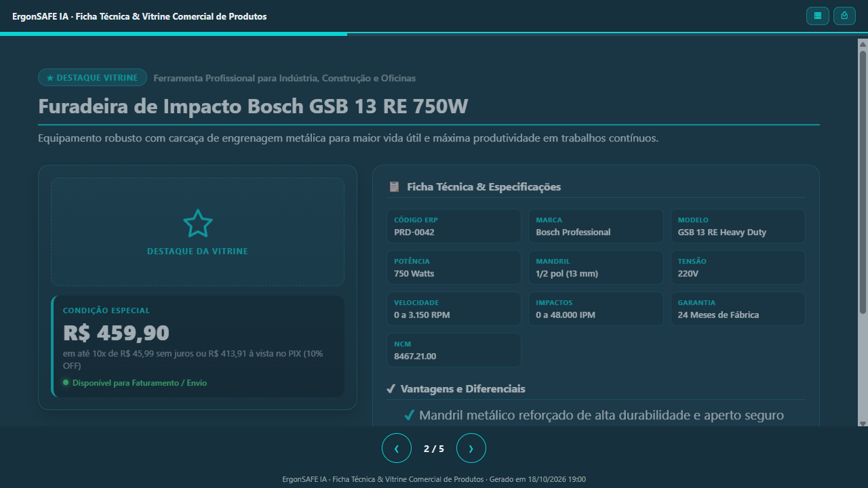
Task: Click the CONDIÇÃO ESPECIAL label
Action: (x=106, y=310)
